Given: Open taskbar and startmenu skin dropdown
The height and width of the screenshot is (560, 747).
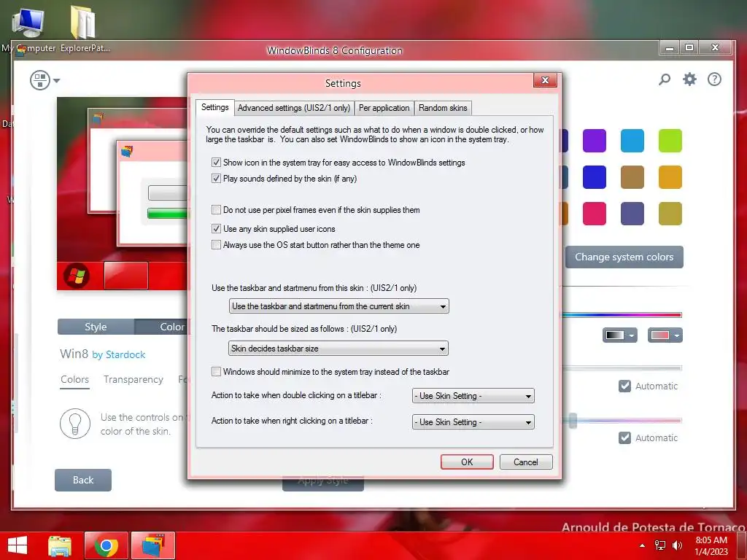Looking at the screenshot, I should (338, 306).
